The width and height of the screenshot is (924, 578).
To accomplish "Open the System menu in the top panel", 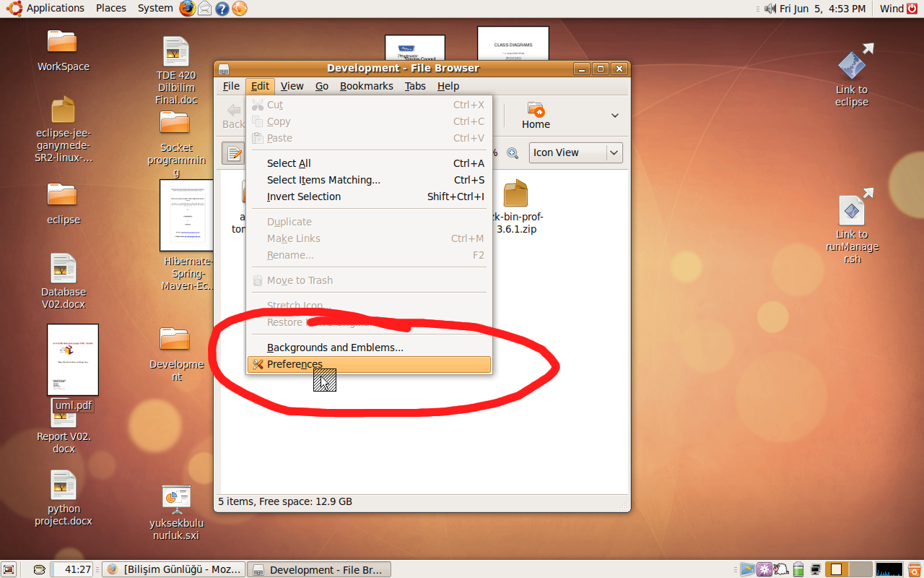I will point(155,8).
